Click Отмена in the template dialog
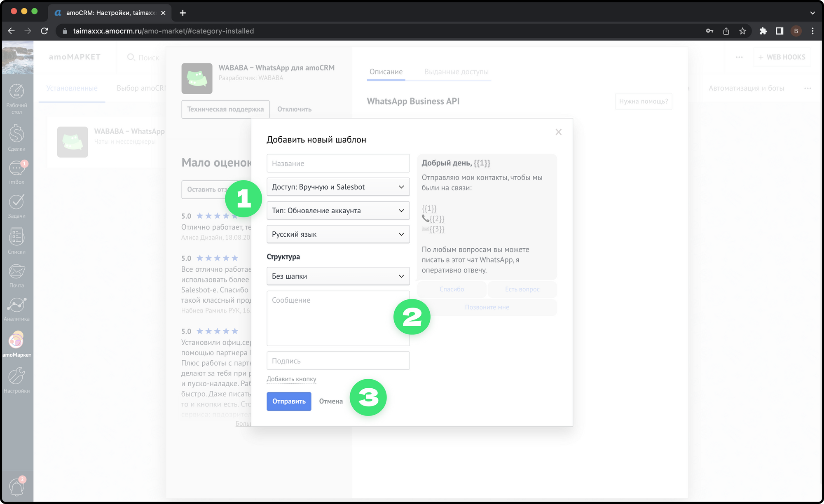Viewport: 824px width, 504px height. [x=331, y=401]
